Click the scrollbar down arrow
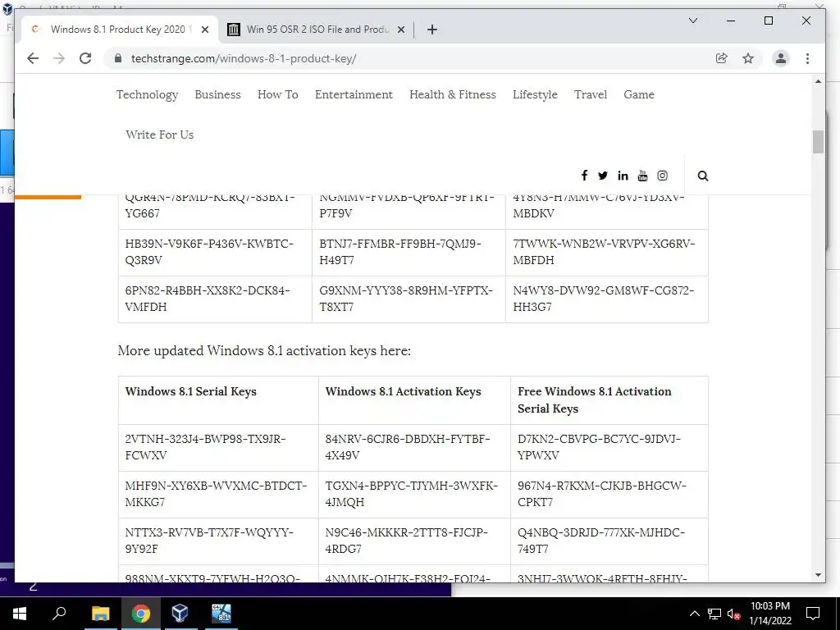The image size is (840, 630). (x=818, y=575)
